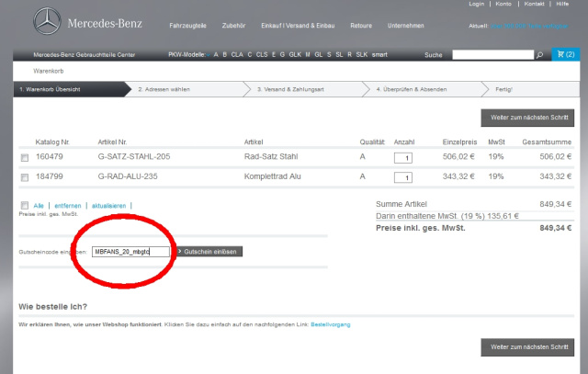Click top 'Weiter zum nächsten Schritt' button
588x374 pixels.
click(x=527, y=118)
